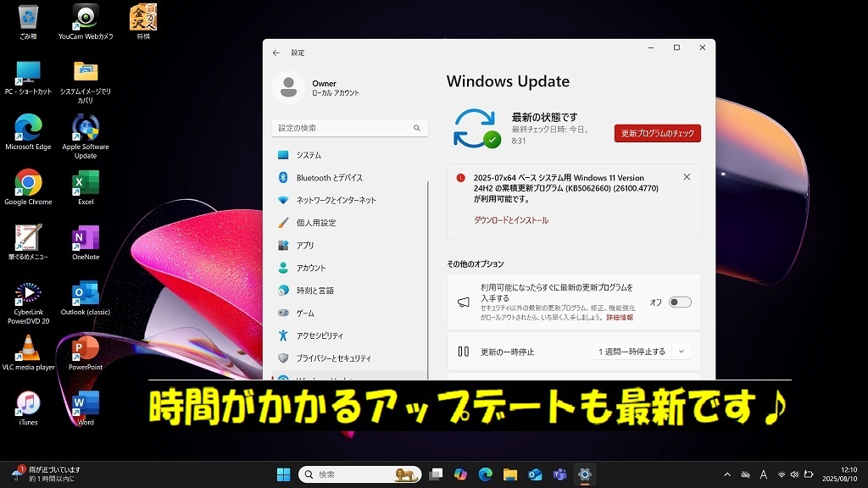
Task: Open Task View from the taskbar
Action: pyautogui.click(x=437, y=474)
